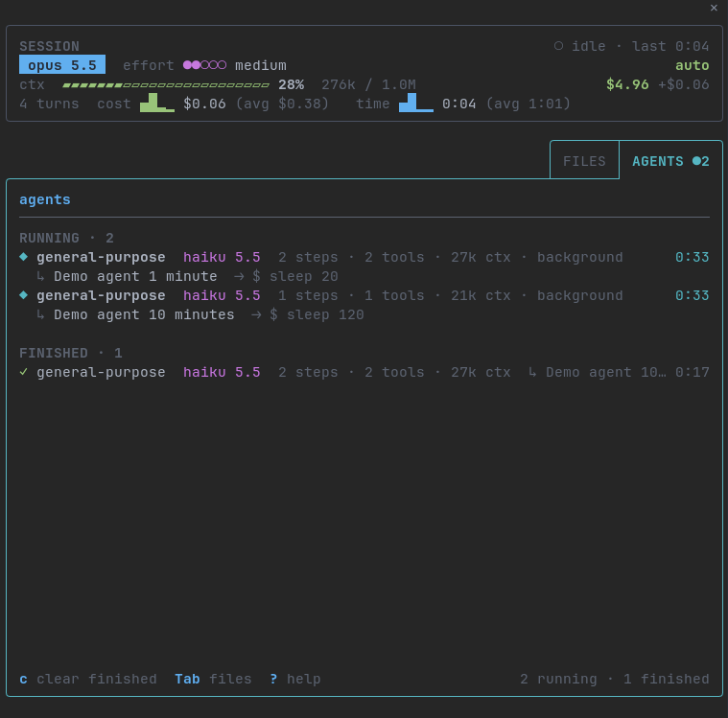
Task: Click the auto mode label
Action: click(692, 65)
